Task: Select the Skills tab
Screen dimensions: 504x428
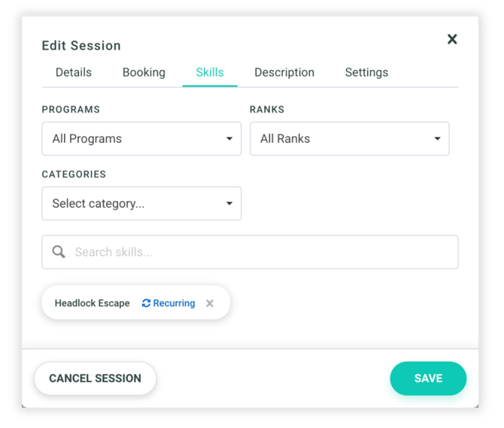Action: (210, 73)
